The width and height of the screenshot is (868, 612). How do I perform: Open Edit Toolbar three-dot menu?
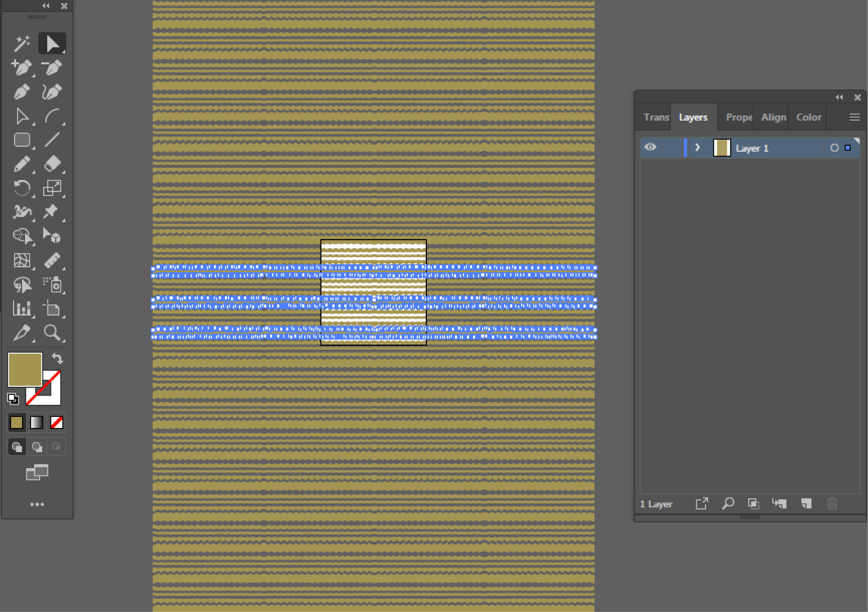(37, 504)
